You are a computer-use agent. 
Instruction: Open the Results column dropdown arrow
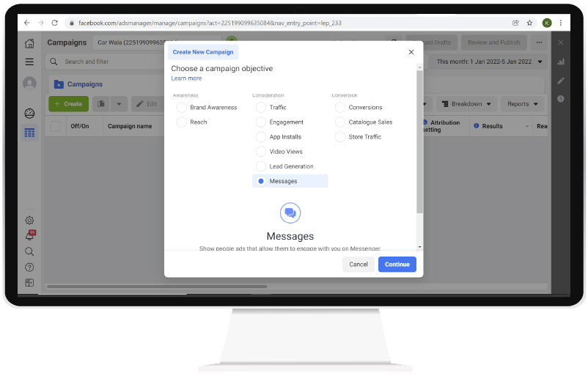[526, 126]
